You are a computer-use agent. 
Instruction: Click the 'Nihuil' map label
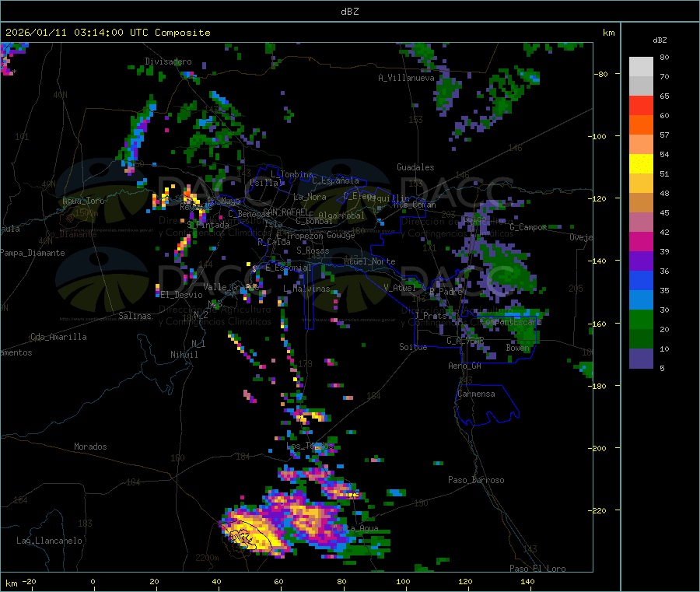click(x=184, y=355)
